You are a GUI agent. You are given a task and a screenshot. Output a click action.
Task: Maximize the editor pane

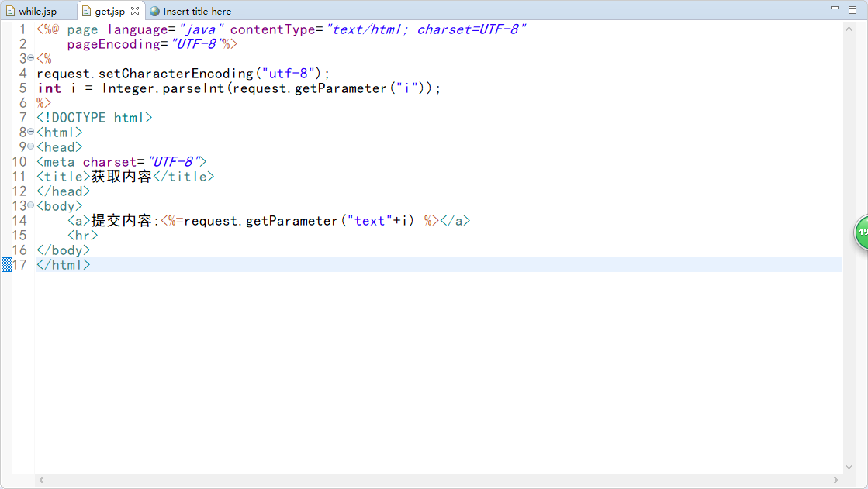(x=852, y=9)
